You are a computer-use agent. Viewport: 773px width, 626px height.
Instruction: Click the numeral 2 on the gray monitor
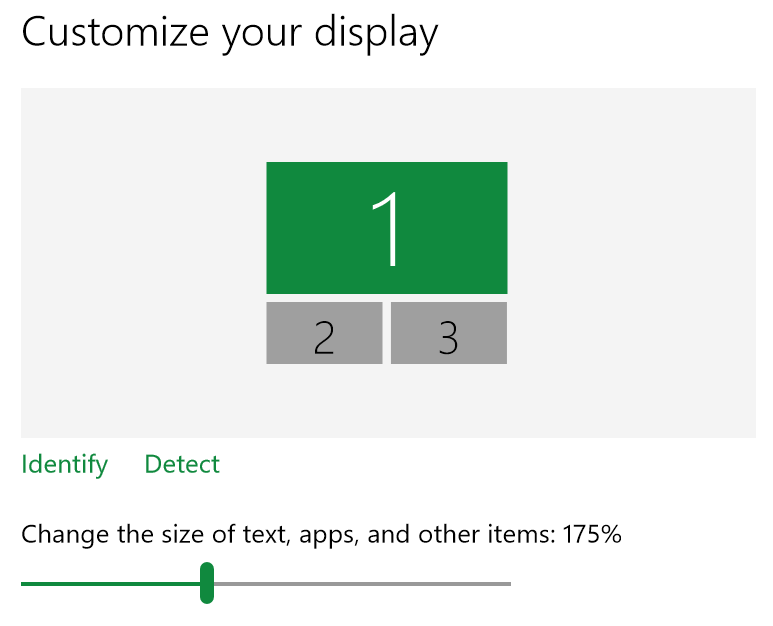point(324,338)
